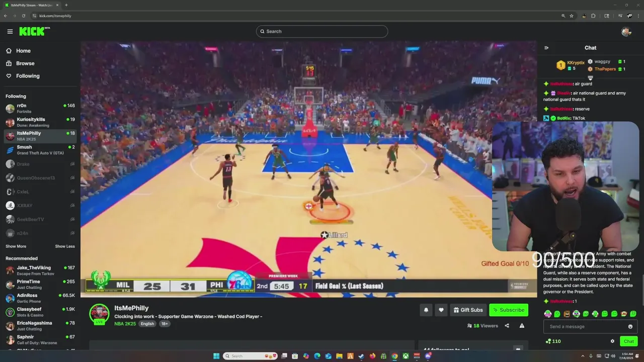
Task: Bookmark this page with star icon
Action: coord(572,16)
